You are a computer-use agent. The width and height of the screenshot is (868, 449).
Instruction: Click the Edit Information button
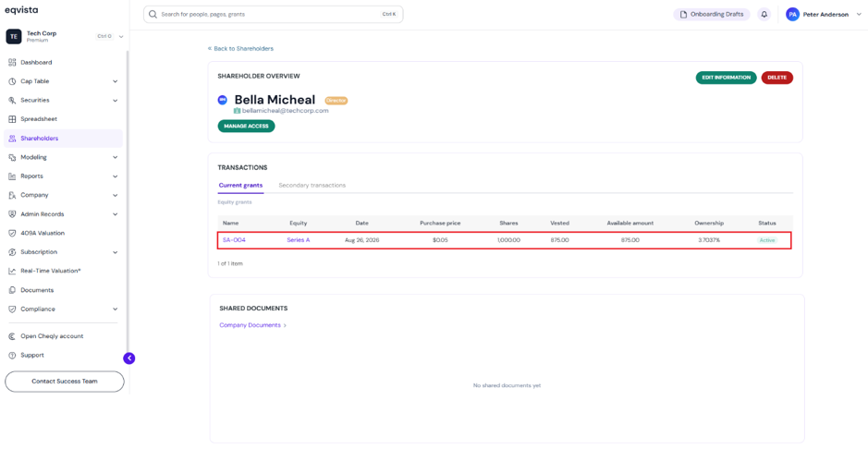[727, 78]
